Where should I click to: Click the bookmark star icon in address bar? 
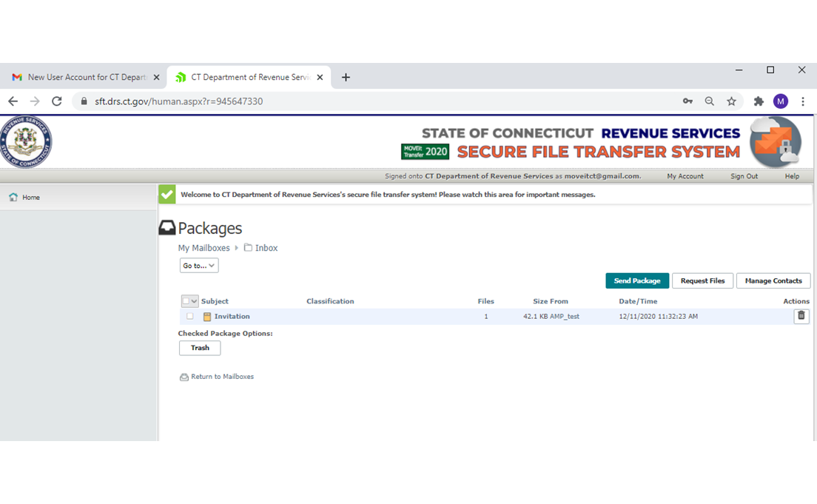[731, 101]
